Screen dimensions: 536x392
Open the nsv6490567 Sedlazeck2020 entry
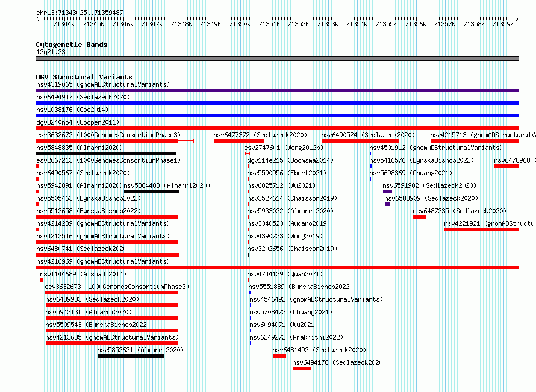tap(83, 173)
